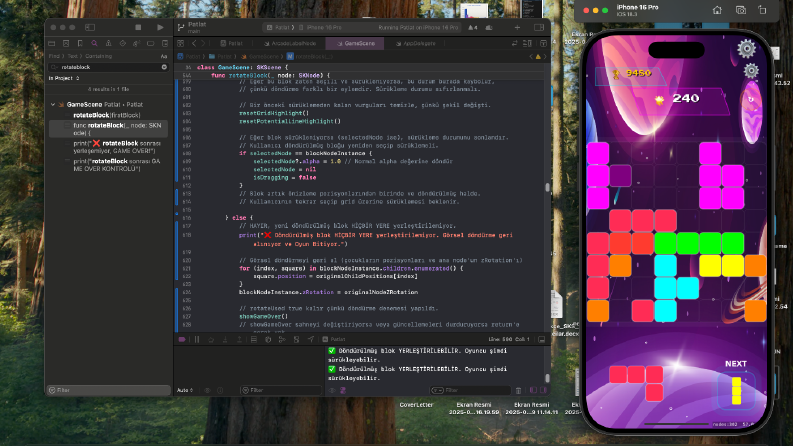
Task: Toggle case-sensitive Aa search option
Action: tap(164, 56)
